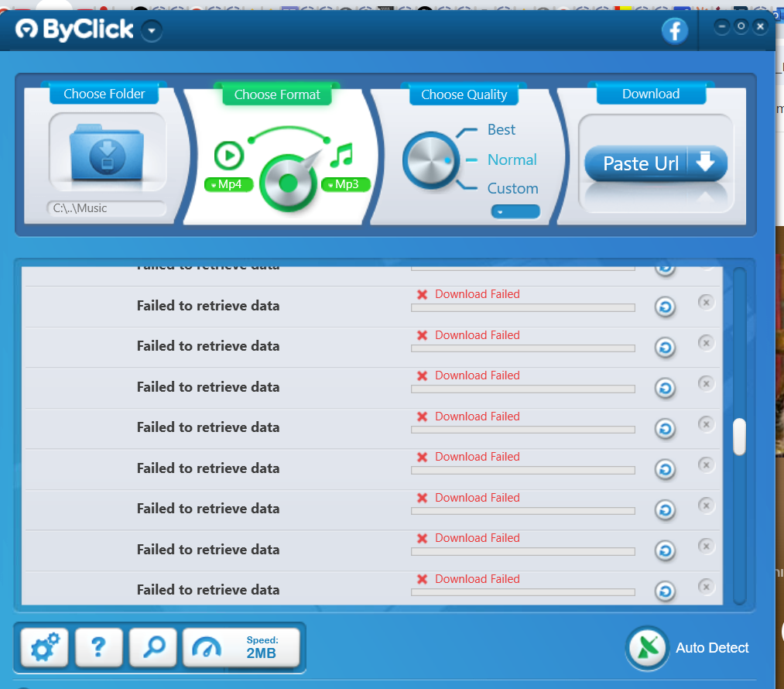
Task: Retry download in the second fully visible row
Action: click(665, 348)
